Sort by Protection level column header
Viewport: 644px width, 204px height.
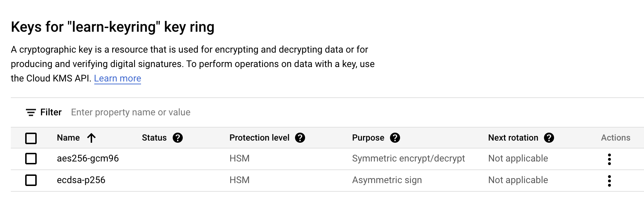pyautogui.click(x=259, y=138)
